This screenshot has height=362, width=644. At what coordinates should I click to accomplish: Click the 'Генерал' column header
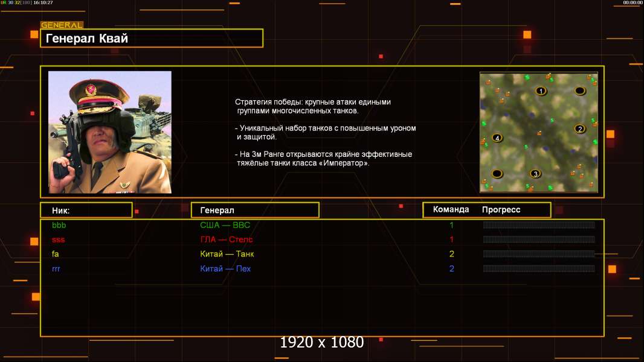tap(255, 211)
